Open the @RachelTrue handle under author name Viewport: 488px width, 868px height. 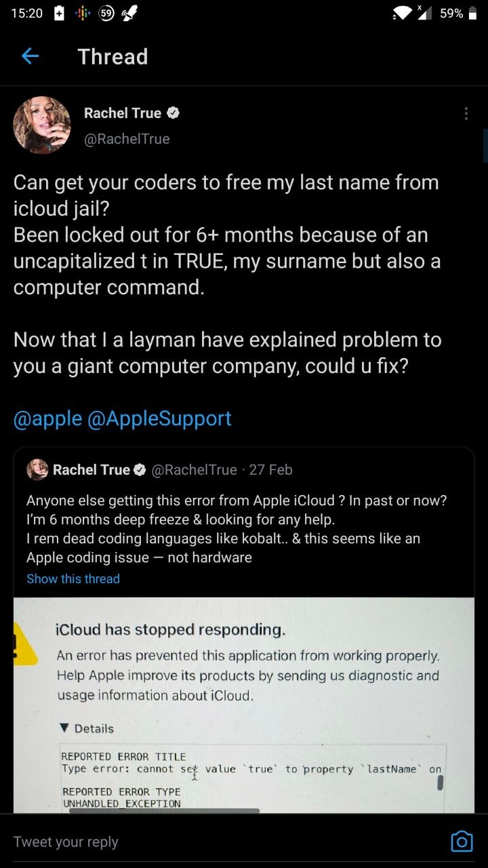(x=127, y=139)
